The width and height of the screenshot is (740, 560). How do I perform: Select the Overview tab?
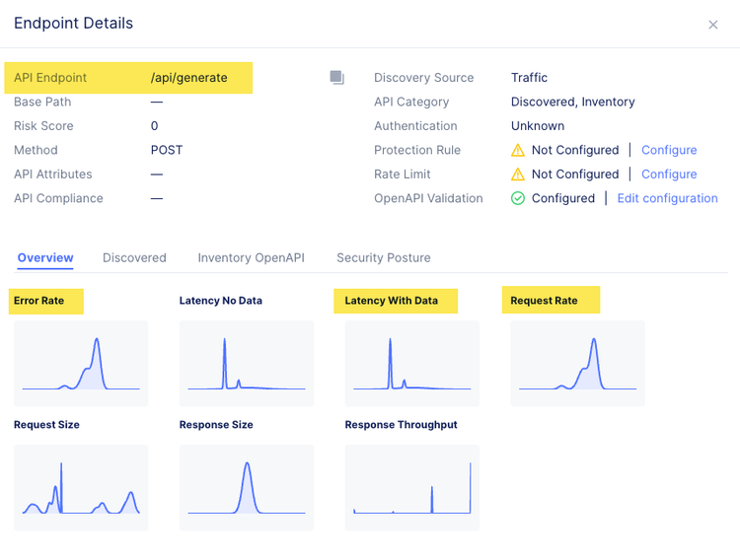(x=45, y=257)
